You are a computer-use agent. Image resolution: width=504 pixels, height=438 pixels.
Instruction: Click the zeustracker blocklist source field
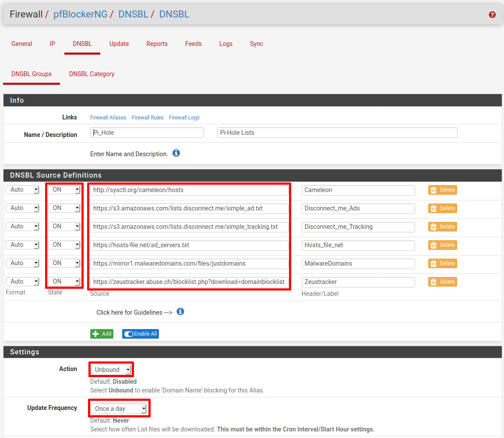click(x=189, y=282)
